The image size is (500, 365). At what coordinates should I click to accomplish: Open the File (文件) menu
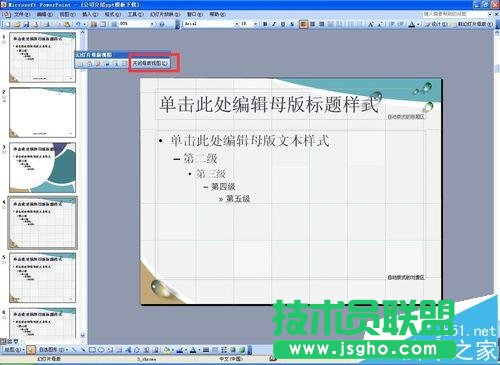[22, 14]
